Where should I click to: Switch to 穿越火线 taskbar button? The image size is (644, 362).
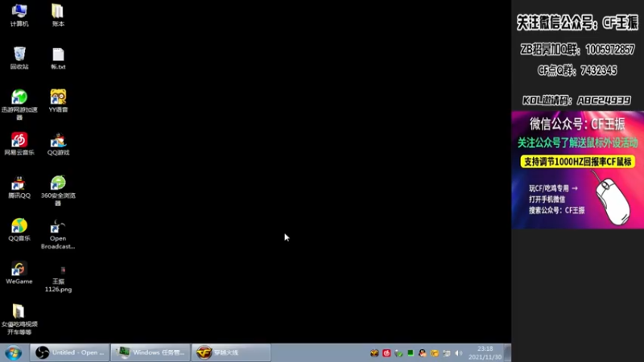[x=231, y=352]
